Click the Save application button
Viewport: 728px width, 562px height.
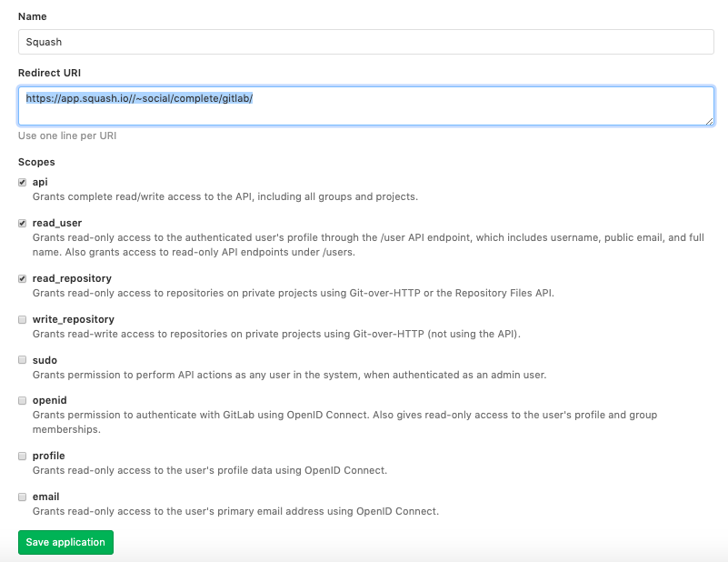[65, 542]
